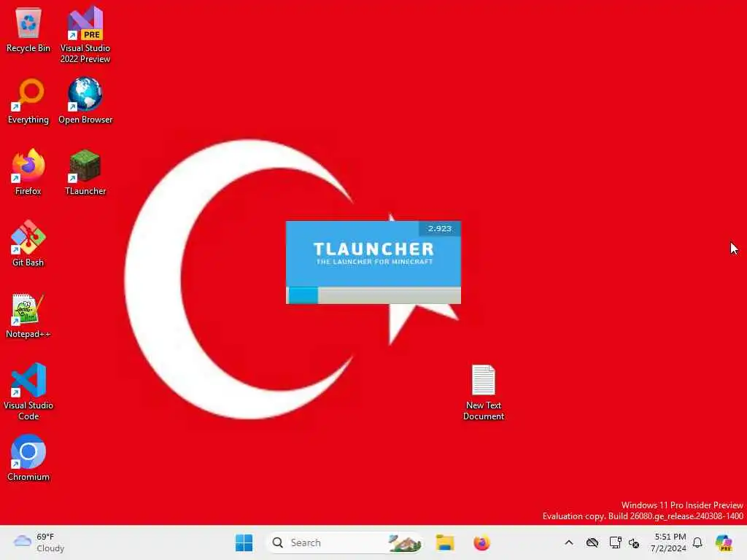Image resolution: width=747 pixels, height=560 pixels.
Task: Click the taskbar Search box
Action: click(x=344, y=542)
